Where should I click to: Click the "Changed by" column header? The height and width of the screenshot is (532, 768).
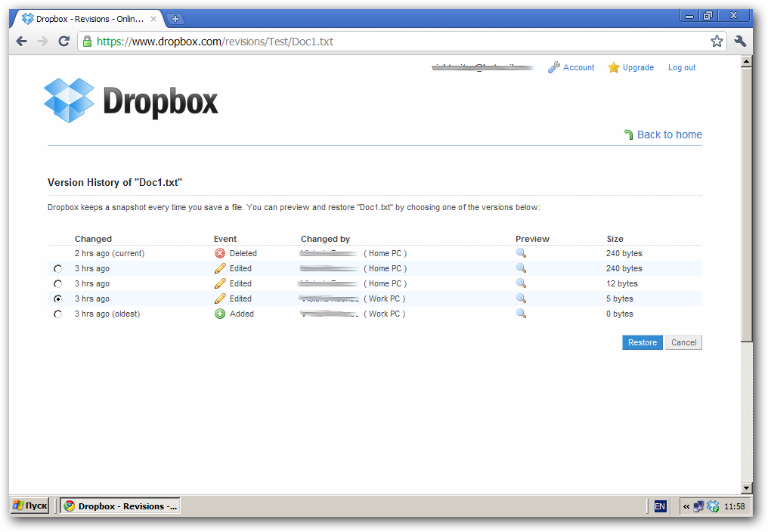point(325,239)
